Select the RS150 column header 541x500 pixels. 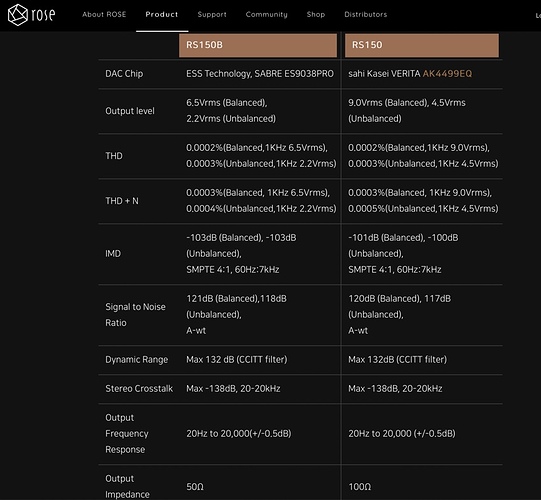coord(422,45)
